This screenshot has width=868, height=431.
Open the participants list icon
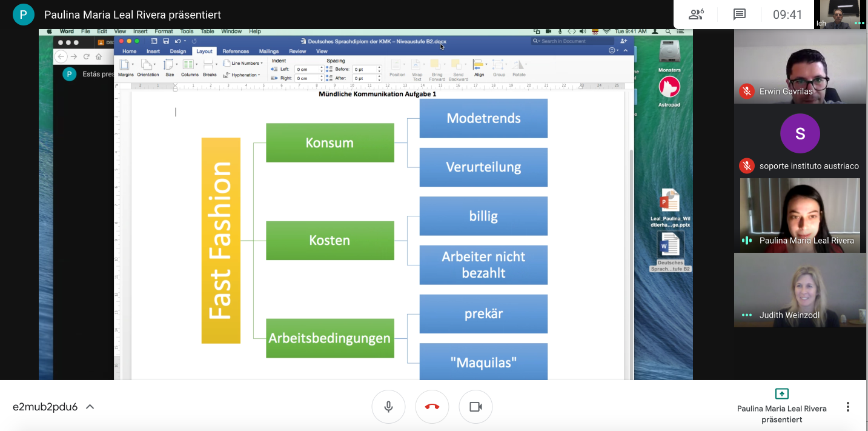[x=696, y=15]
